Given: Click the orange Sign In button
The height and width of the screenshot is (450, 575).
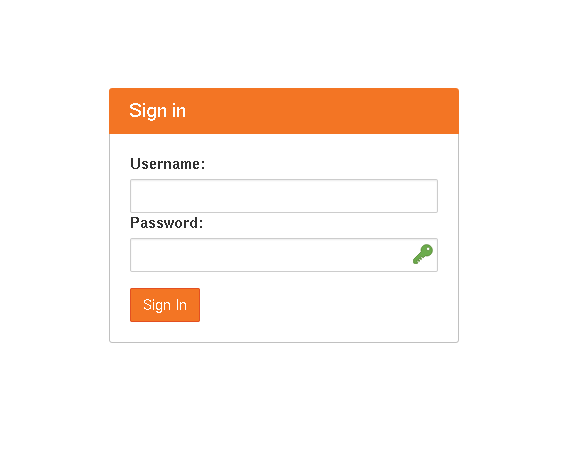Looking at the screenshot, I should (x=165, y=305).
